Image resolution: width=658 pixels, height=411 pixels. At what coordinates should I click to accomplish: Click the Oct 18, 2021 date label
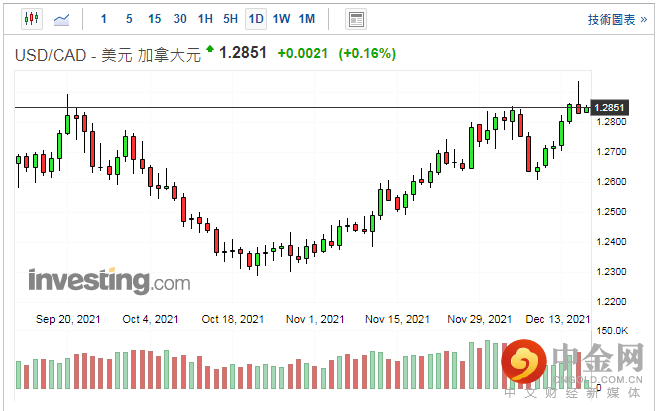pyautogui.click(x=232, y=319)
